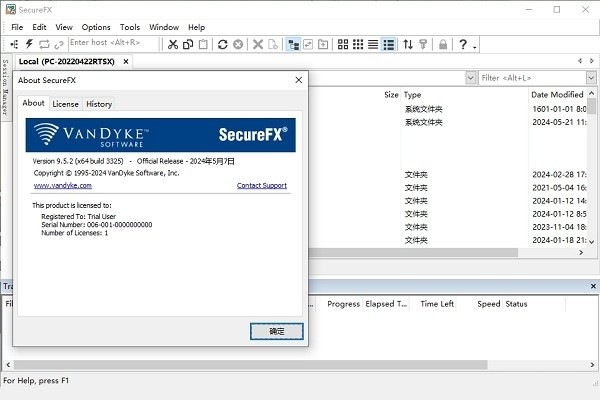The height and width of the screenshot is (400, 600).
Task: Open the www.vandyke.com link
Action: tap(62, 185)
